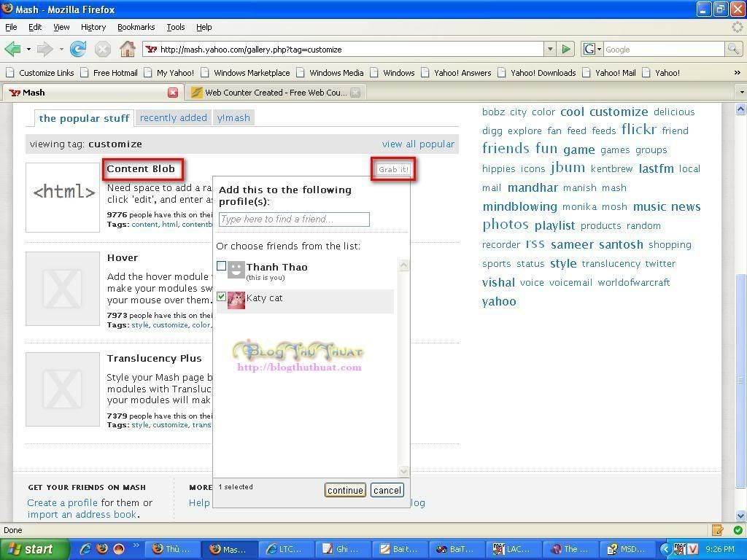This screenshot has width=747, height=560.
Task: Switch to the 'The ...' taskbar window
Action: click(x=570, y=549)
